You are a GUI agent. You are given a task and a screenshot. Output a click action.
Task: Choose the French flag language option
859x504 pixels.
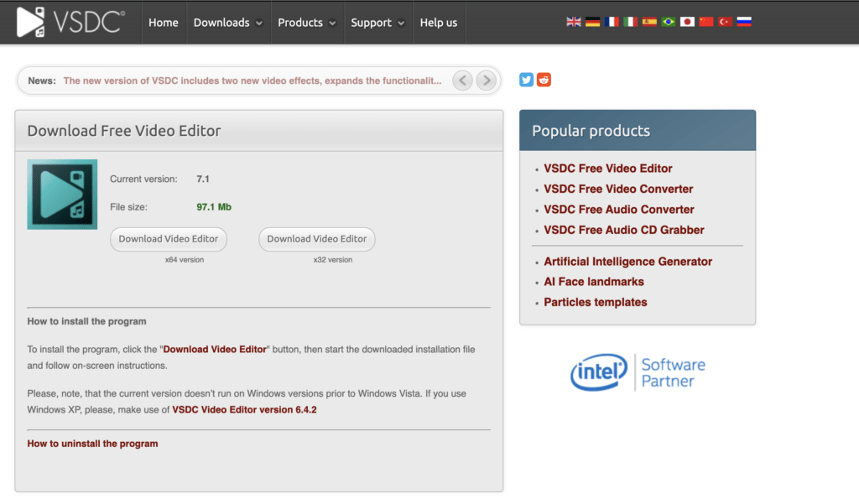(x=612, y=22)
